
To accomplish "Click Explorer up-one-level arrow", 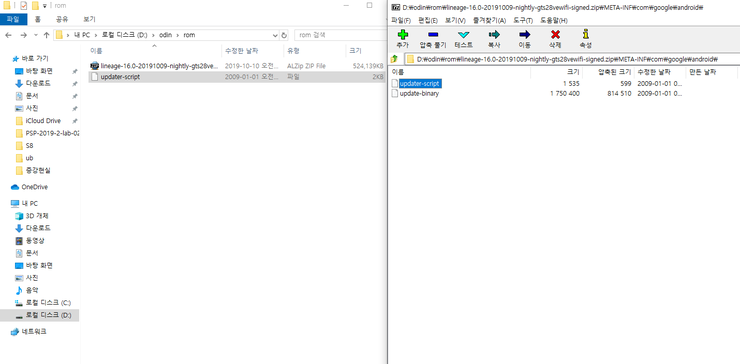I will coord(46,35).
